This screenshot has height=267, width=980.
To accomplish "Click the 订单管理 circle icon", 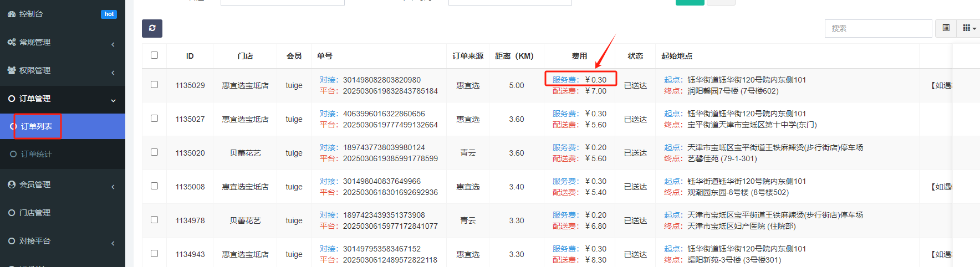I will (x=12, y=99).
